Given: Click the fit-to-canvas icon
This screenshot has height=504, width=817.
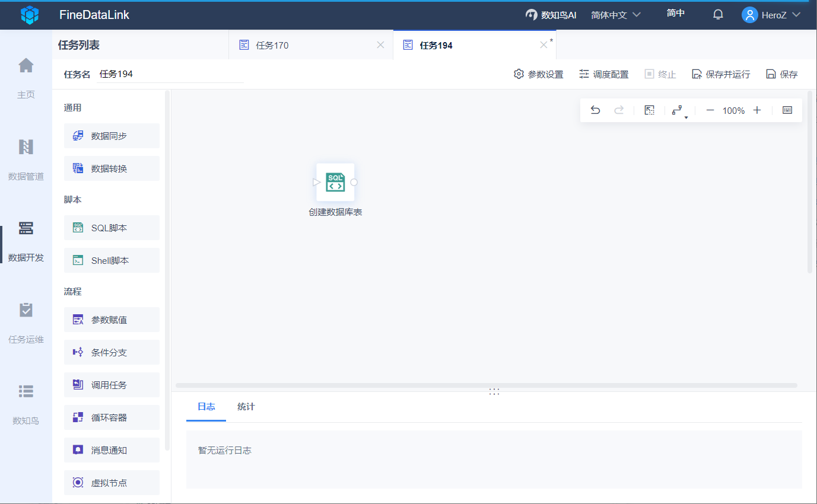Looking at the screenshot, I should point(650,110).
